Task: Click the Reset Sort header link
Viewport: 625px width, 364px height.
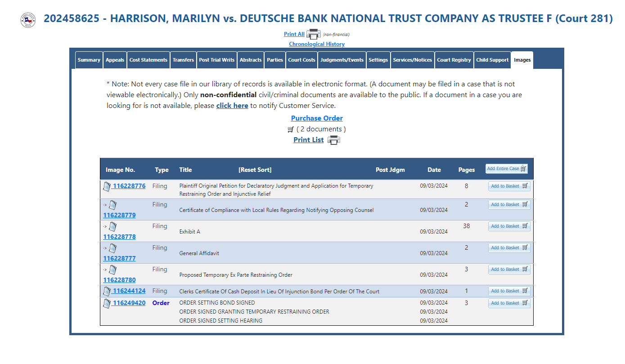Action: (255, 170)
